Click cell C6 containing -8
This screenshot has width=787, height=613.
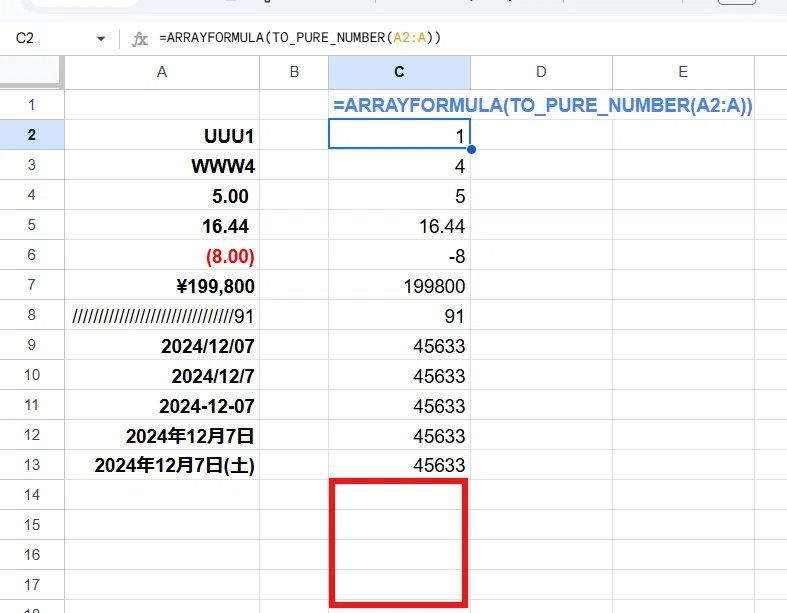tap(400, 255)
